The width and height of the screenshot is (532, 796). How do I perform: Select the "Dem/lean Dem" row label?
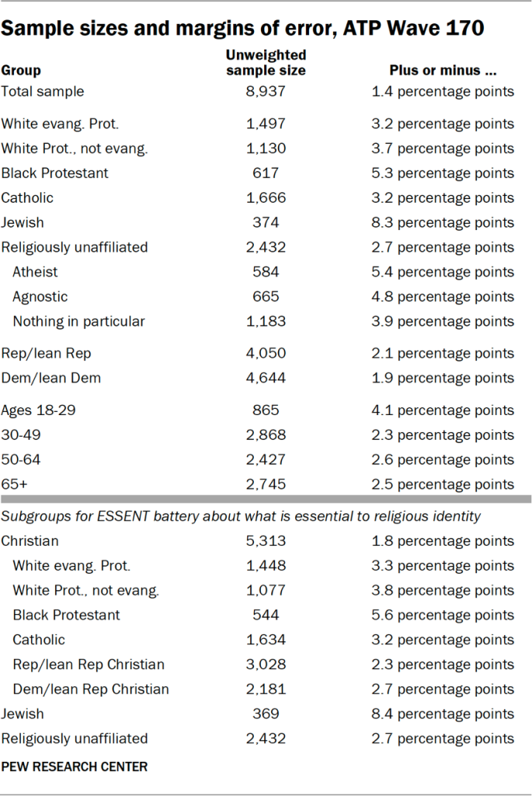50,379
